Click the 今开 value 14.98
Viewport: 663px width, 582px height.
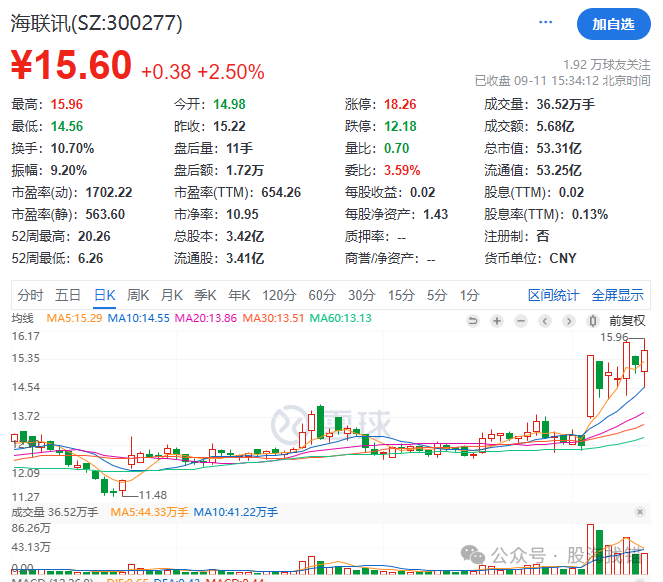(229, 104)
